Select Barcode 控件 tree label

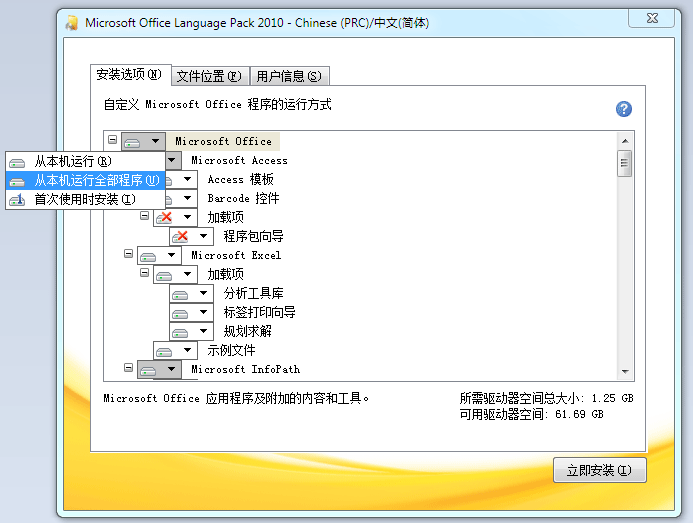[243, 198]
